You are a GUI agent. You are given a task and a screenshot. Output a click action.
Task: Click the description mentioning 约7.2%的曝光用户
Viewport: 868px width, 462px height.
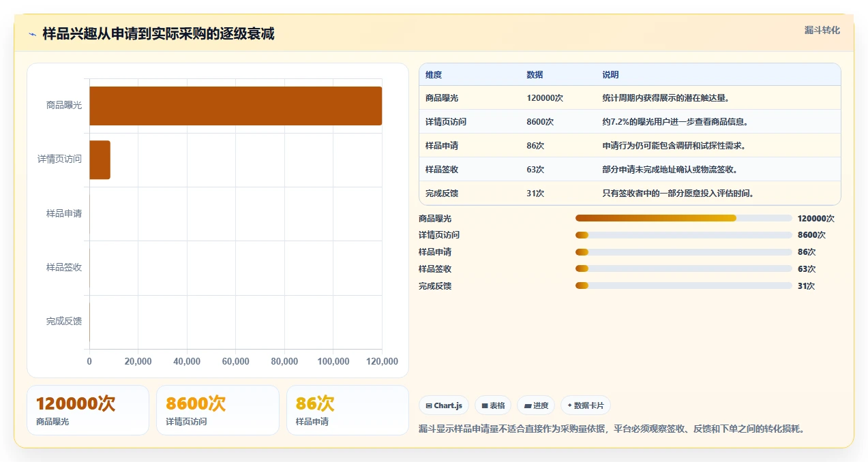[x=675, y=122]
